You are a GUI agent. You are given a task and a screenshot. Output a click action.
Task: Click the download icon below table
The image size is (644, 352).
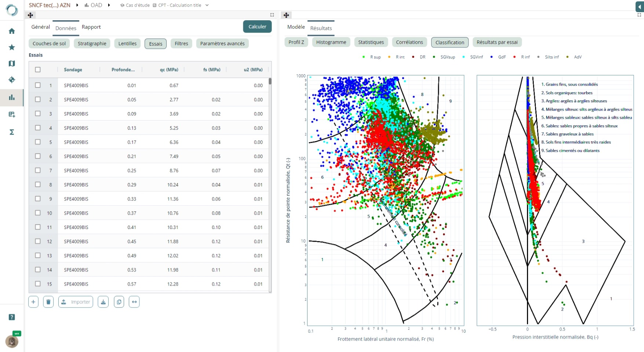tap(103, 302)
